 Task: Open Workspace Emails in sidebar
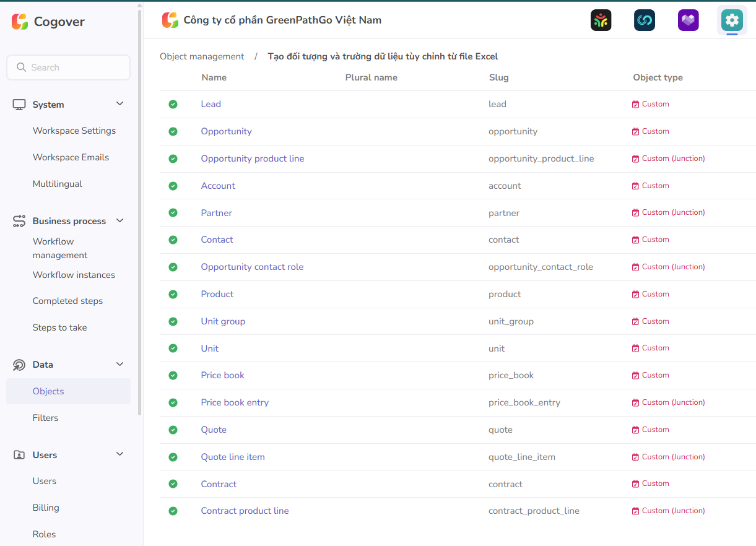pyautogui.click(x=71, y=157)
